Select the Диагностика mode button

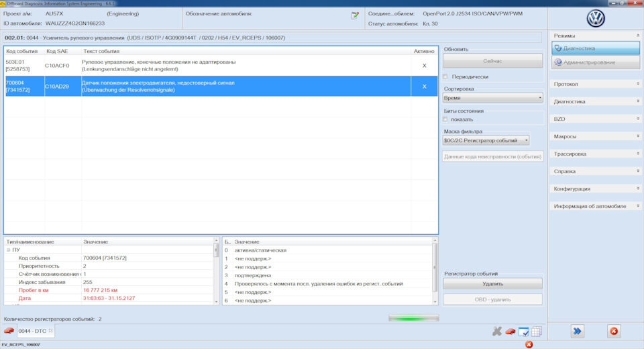(x=596, y=48)
